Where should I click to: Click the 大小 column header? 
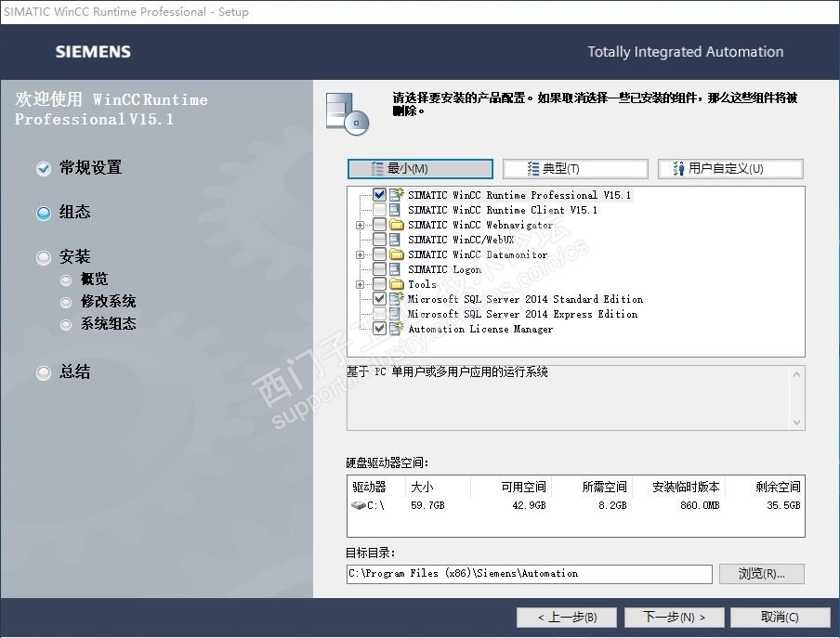point(422,487)
